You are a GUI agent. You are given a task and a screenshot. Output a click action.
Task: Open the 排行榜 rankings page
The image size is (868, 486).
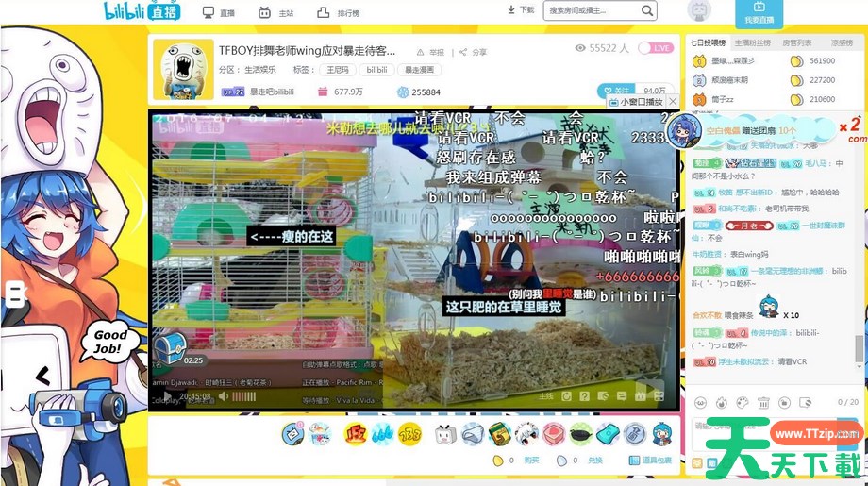tap(338, 12)
